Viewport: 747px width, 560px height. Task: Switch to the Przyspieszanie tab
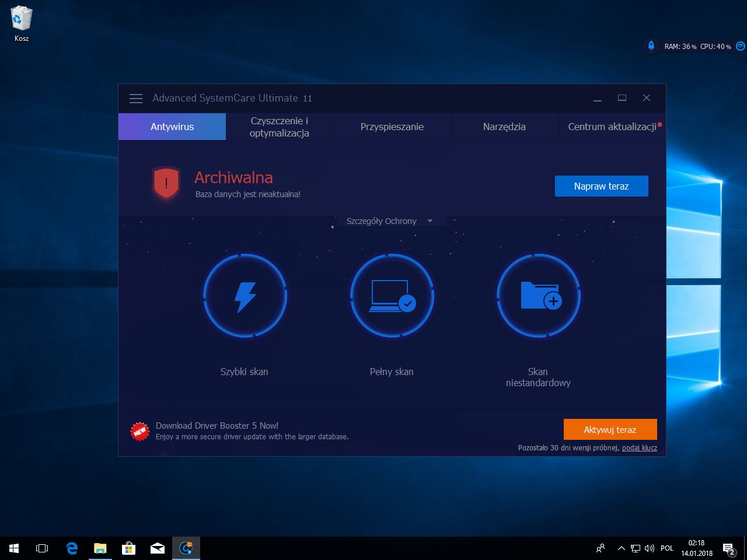(392, 127)
